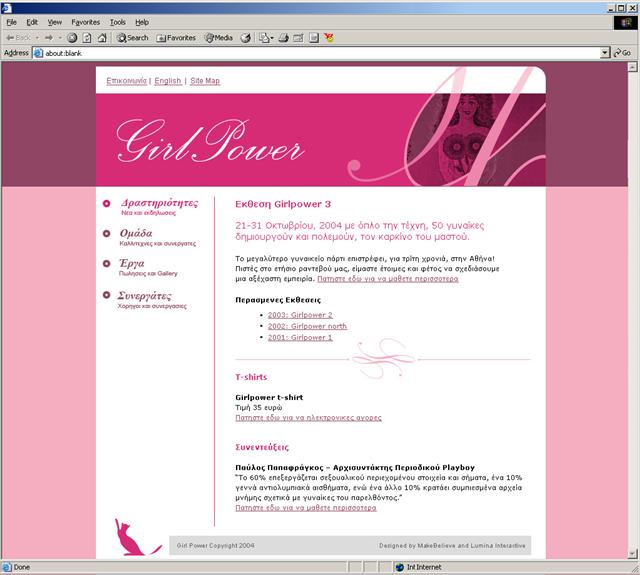Open the address bar dropdown list
Viewport: 640px width, 575px height.
coord(605,53)
